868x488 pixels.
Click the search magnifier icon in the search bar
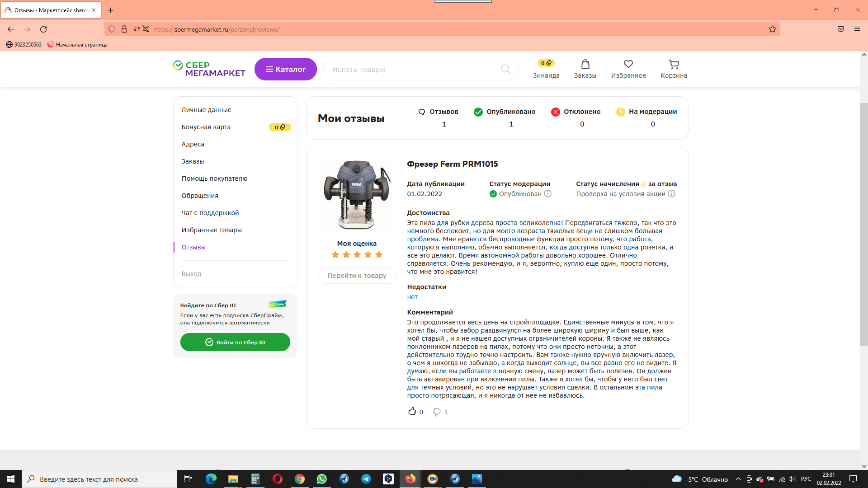point(505,69)
